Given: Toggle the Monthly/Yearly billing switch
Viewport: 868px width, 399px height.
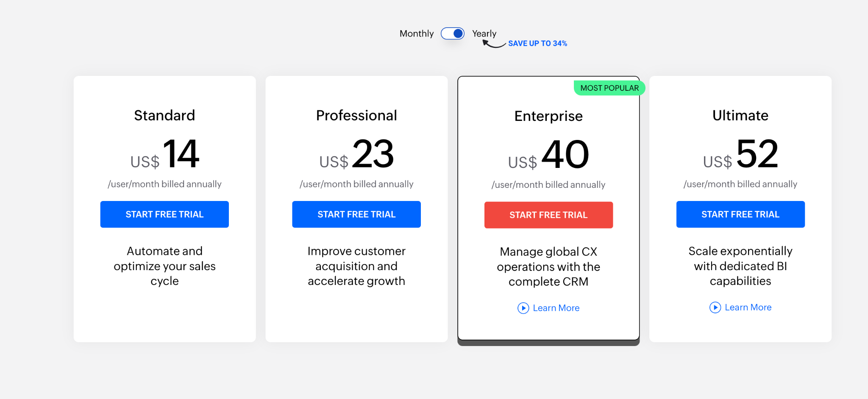Looking at the screenshot, I should [x=452, y=33].
